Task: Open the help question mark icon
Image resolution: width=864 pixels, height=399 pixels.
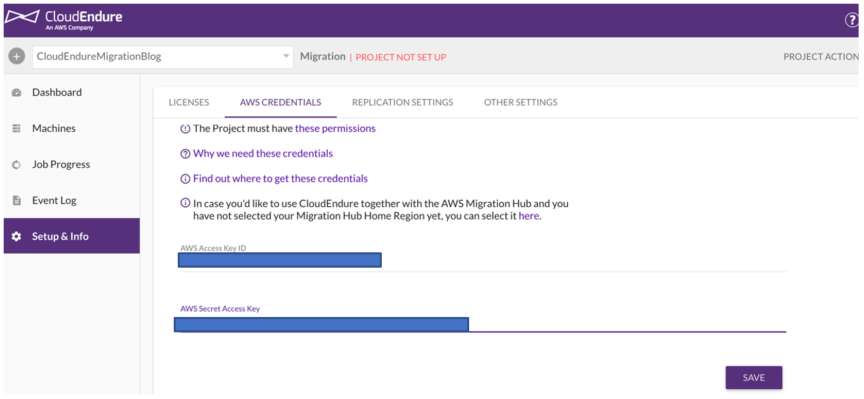Action: [851, 20]
